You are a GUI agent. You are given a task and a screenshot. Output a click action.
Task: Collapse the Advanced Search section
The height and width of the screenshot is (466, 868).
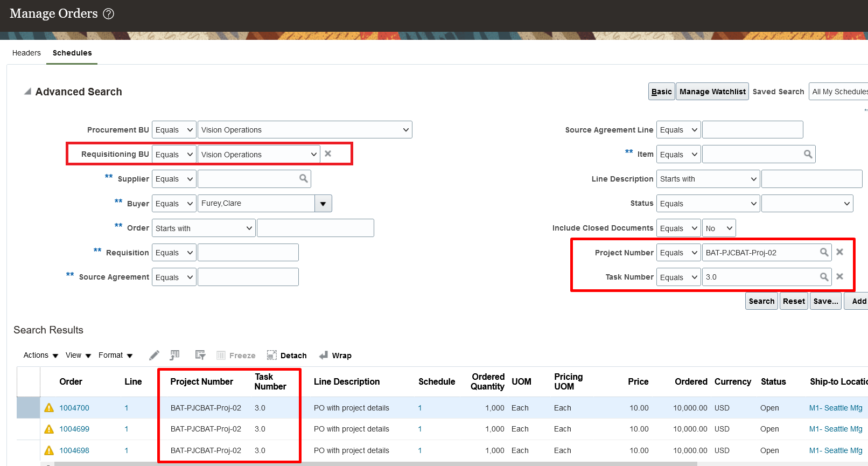[x=27, y=92]
